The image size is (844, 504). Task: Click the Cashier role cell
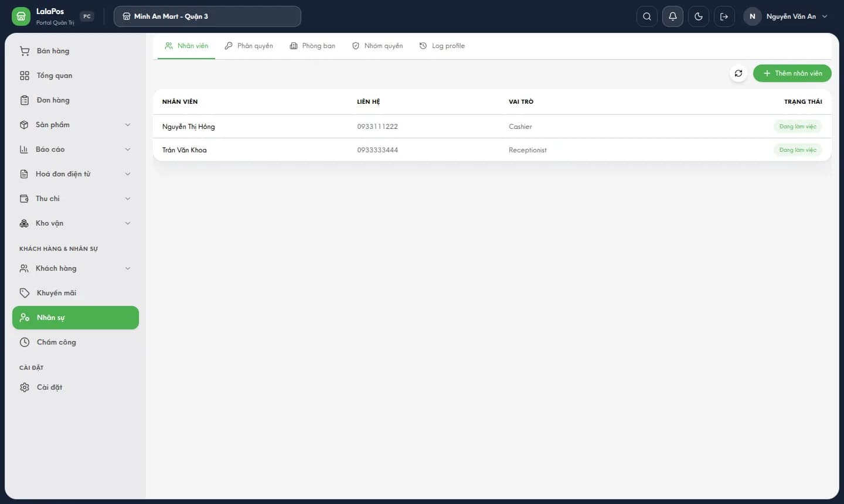click(520, 127)
